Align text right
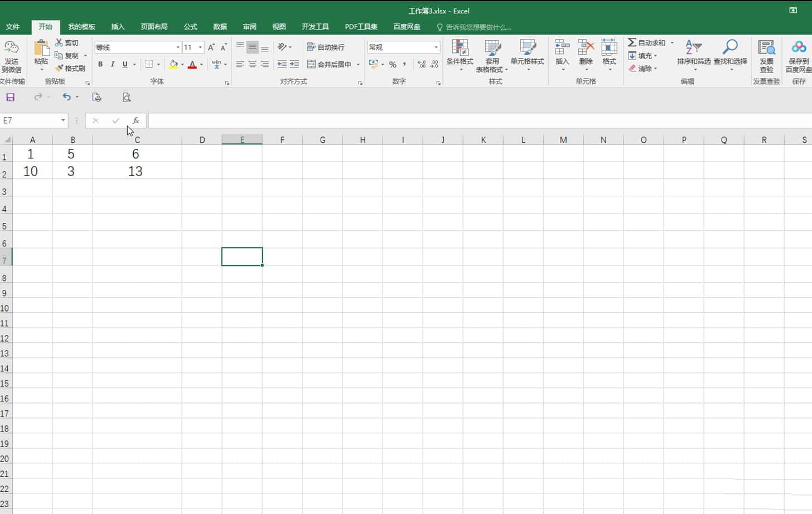Image resolution: width=812 pixels, height=514 pixels. pyautogui.click(x=265, y=65)
